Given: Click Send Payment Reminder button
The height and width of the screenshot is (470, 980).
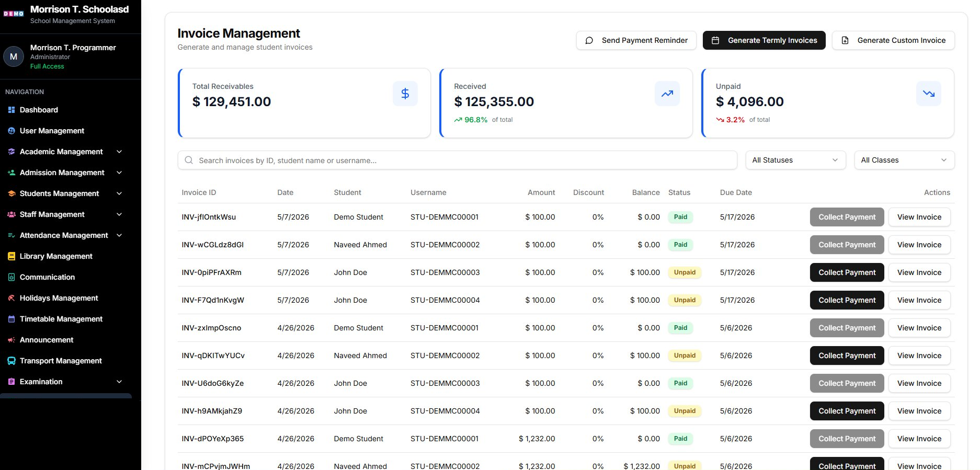Looking at the screenshot, I should pyautogui.click(x=636, y=40).
